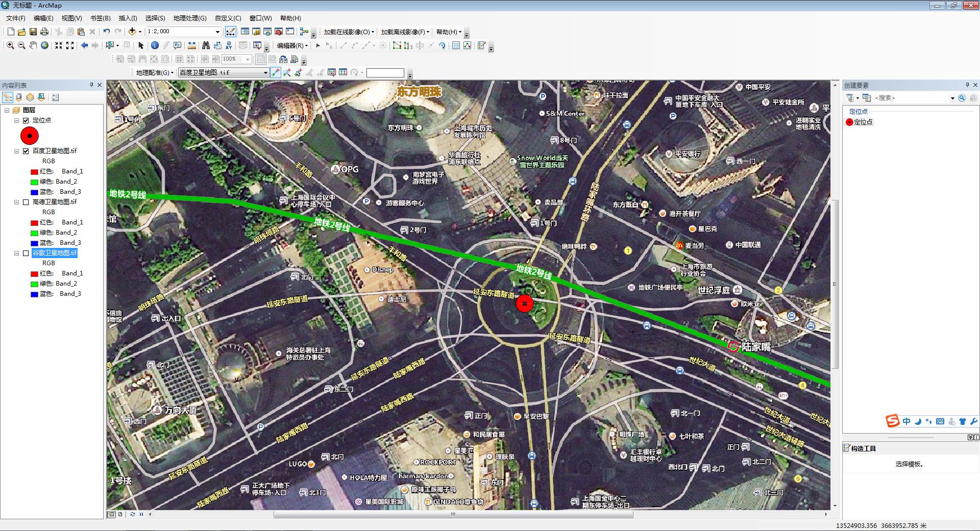Click the map's horizontal scrollbar

453,514
